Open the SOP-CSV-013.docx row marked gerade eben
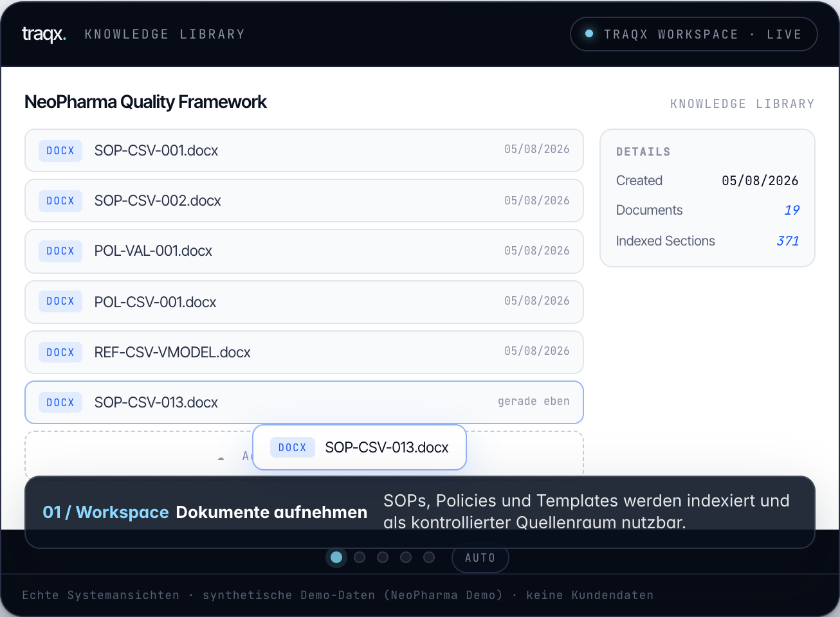The width and height of the screenshot is (840, 617). (304, 402)
